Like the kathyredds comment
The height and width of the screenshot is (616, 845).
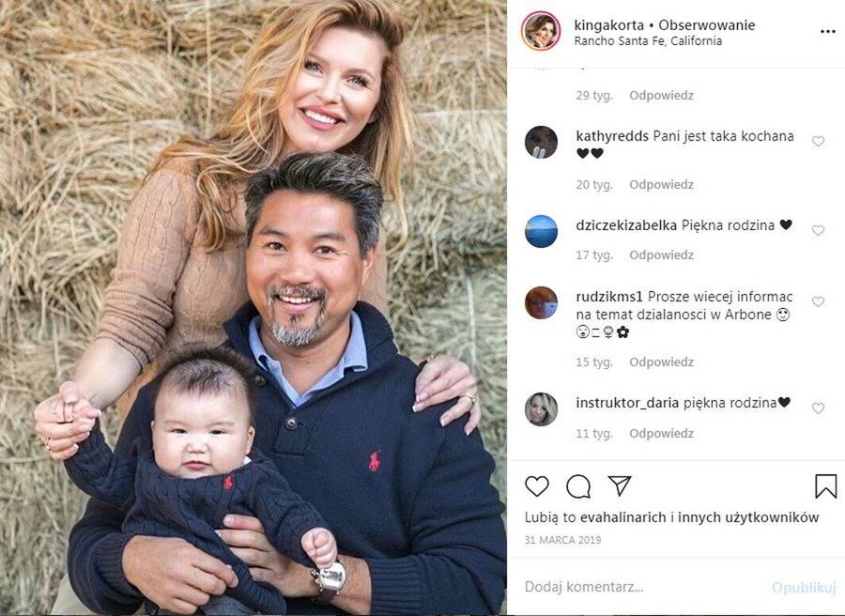(818, 141)
